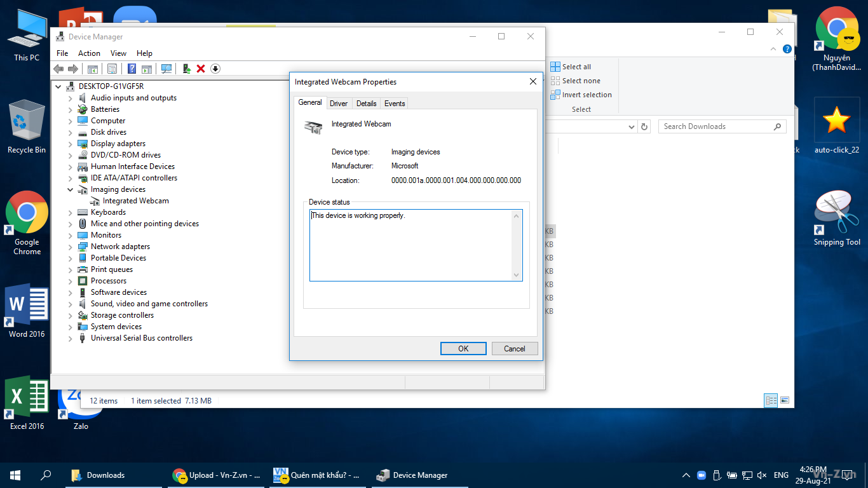Image resolution: width=868 pixels, height=488 pixels.
Task: Expand the Network adapters category
Action: click(x=71, y=247)
